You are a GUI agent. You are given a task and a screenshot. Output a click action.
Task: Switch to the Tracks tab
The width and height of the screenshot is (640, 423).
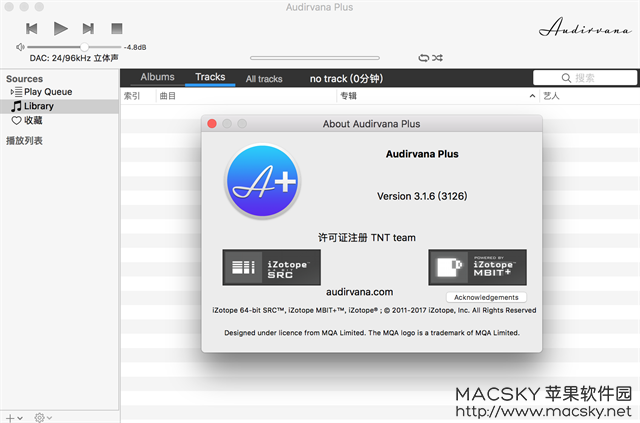pyautogui.click(x=210, y=77)
